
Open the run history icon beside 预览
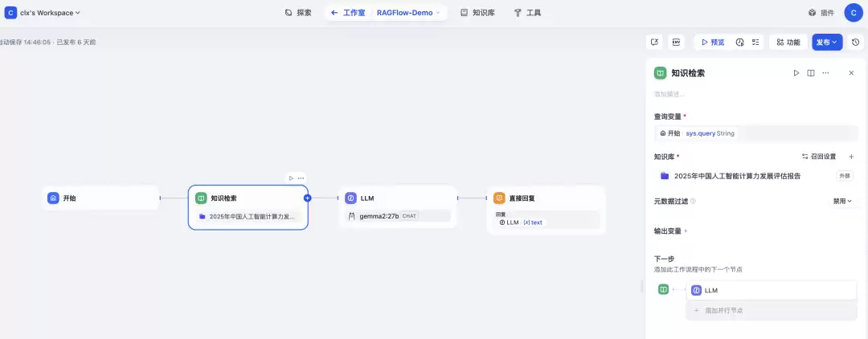(x=739, y=42)
